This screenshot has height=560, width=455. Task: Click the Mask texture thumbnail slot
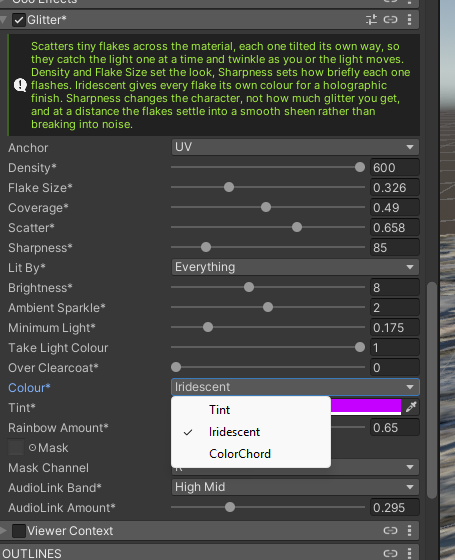[x=16, y=448]
